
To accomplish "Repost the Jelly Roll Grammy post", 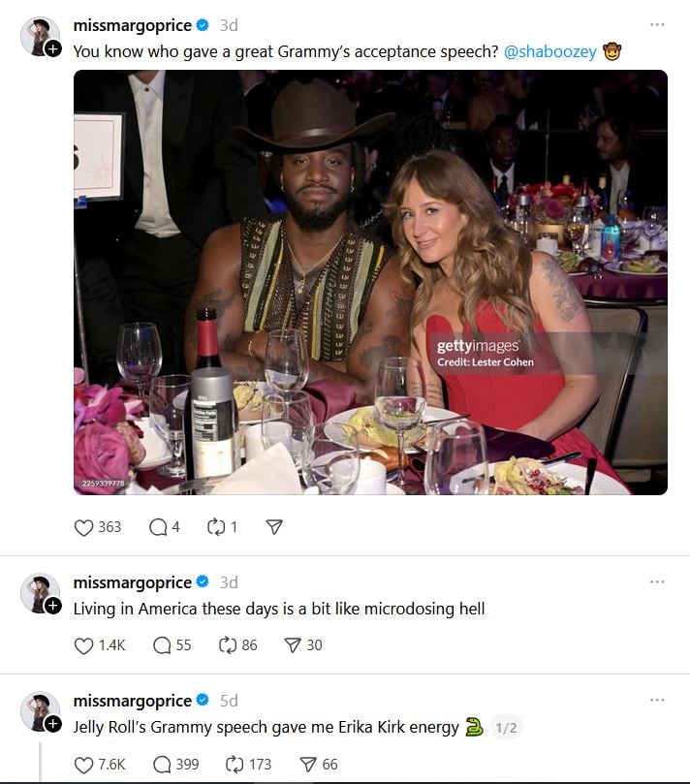I will coord(233,764).
